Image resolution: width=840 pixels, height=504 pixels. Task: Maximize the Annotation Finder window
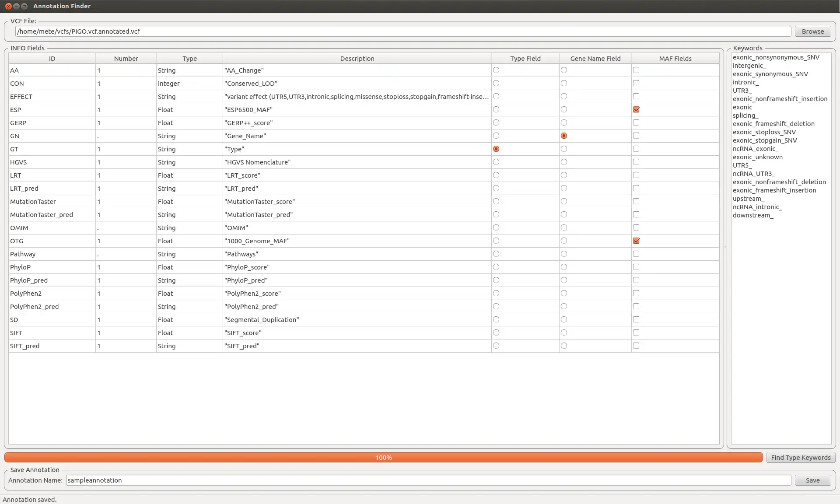coord(24,6)
